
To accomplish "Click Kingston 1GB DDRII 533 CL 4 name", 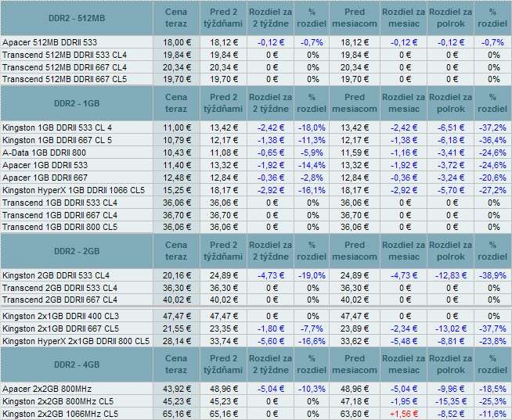I will pos(57,127).
